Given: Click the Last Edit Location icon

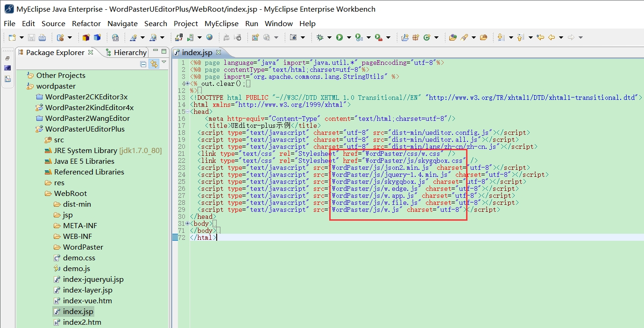Looking at the screenshot, I should [x=540, y=37].
